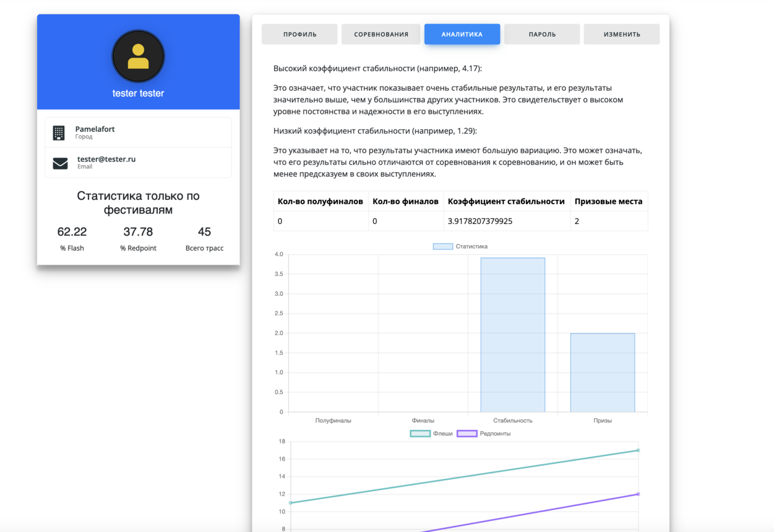Viewport: 774px width, 532px height.
Task: Go to the Изменить tab
Action: coord(621,35)
